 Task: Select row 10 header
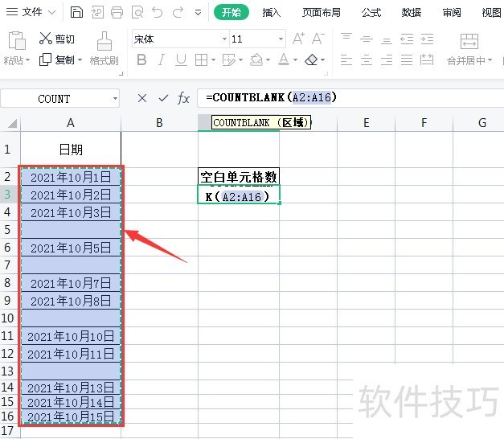[x=8, y=318]
